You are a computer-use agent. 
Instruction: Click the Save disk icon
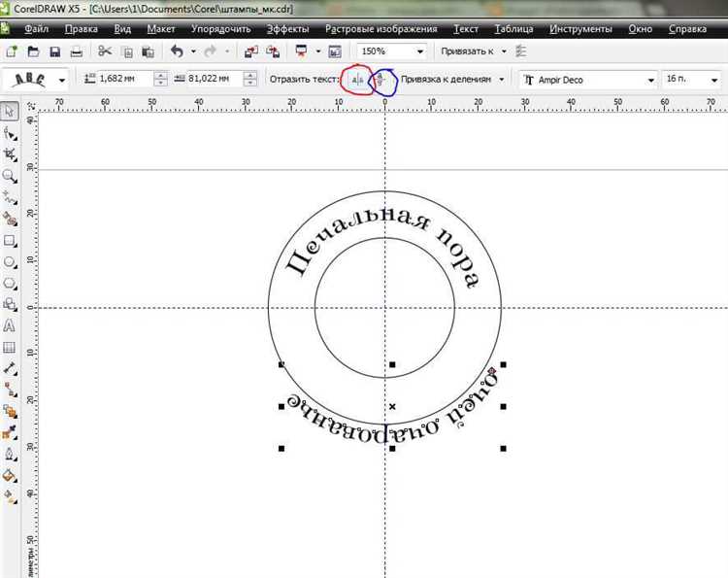point(54,51)
